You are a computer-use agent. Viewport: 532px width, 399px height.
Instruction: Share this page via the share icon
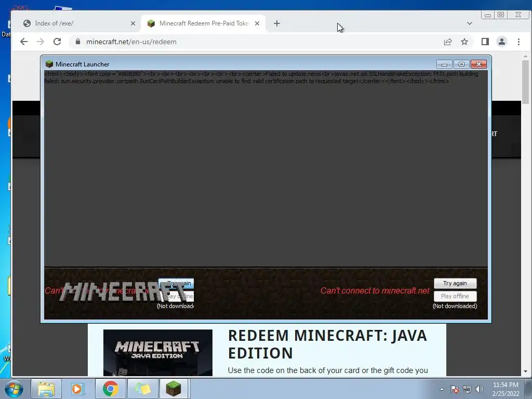click(448, 42)
